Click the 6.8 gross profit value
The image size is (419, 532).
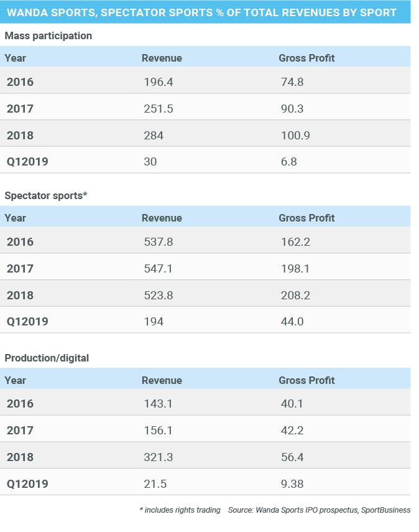tap(289, 162)
